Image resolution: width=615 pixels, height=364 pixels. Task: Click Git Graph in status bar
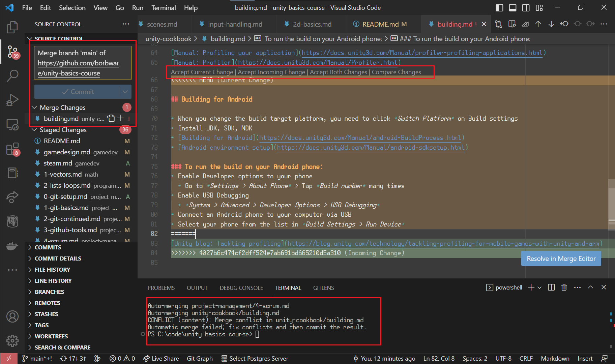[x=200, y=359]
